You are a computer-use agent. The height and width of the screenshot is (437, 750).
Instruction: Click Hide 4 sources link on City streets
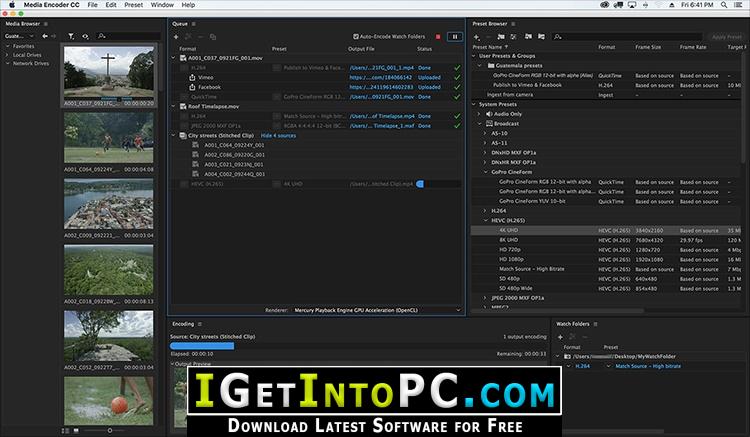click(x=278, y=136)
